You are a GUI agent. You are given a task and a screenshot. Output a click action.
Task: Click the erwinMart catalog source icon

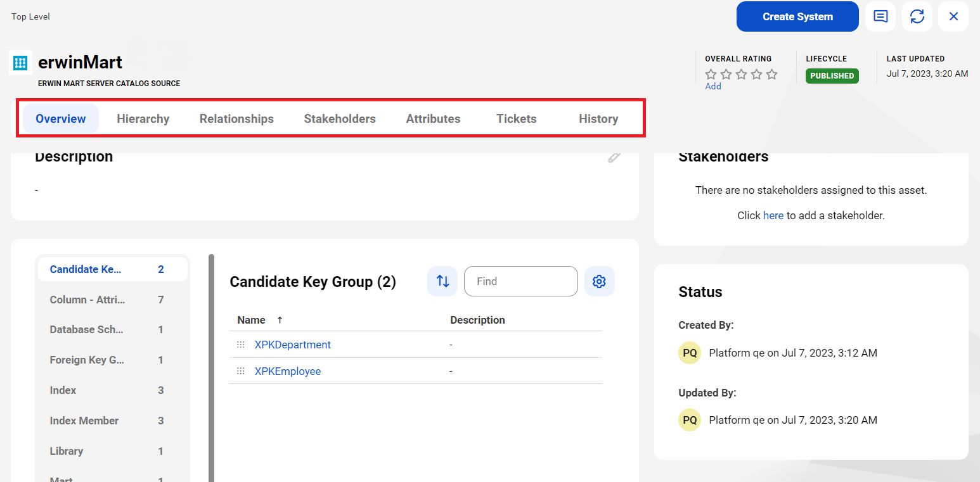pyautogui.click(x=20, y=62)
